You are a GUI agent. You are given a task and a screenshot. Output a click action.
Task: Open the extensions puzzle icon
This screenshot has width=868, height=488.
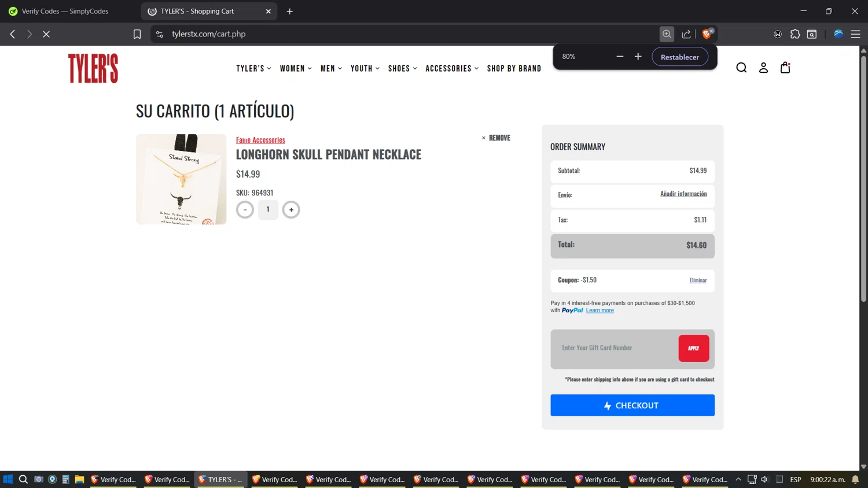795,34
